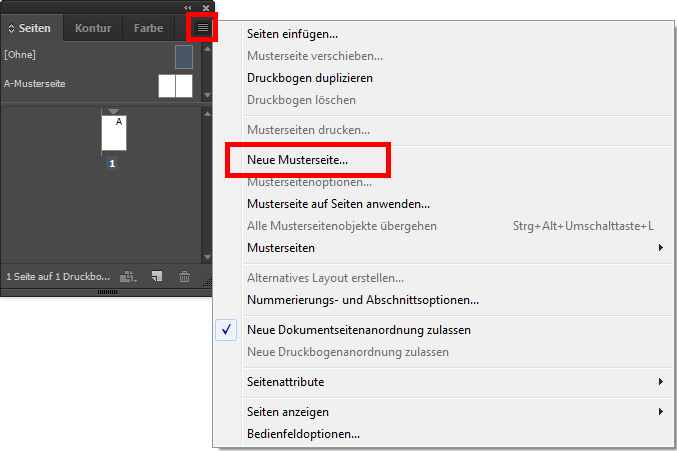Select page 1 thumbnail in pages area
Image resolution: width=677 pixels, height=451 pixels.
point(114,133)
